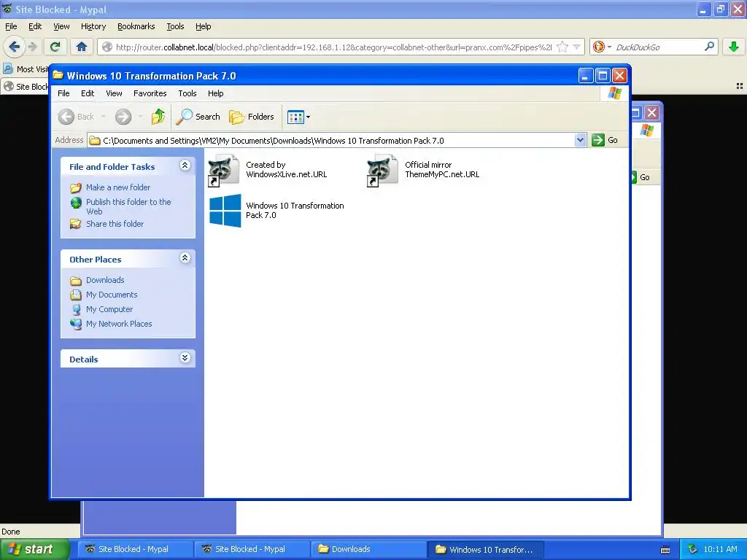
Task: Go to My Computer in Other Places
Action: [x=109, y=309]
